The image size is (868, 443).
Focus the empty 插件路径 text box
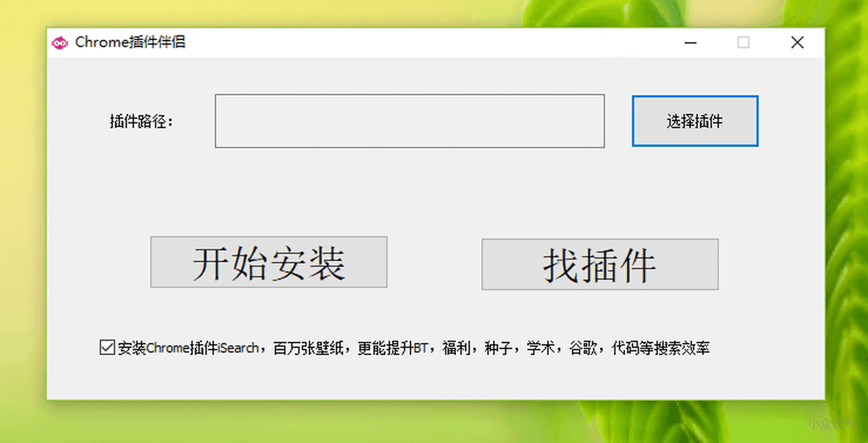point(410,121)
